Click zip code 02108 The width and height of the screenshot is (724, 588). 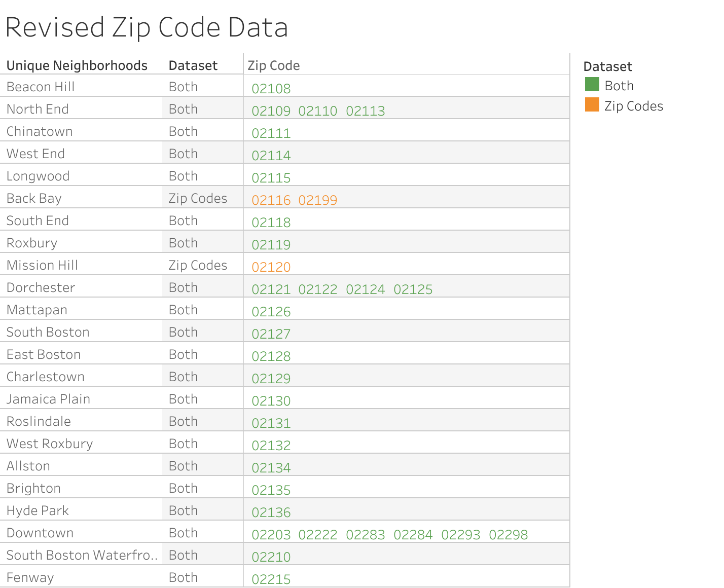[x=271, y=89]
